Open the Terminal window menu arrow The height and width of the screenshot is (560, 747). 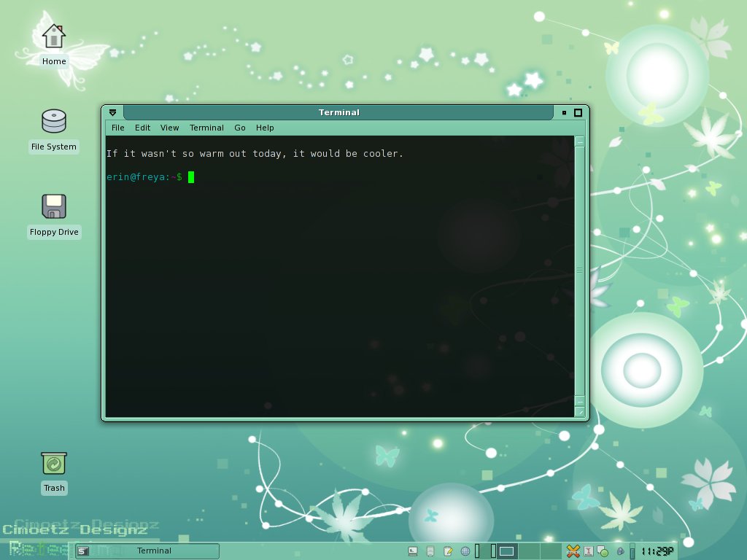pos(113,112)
